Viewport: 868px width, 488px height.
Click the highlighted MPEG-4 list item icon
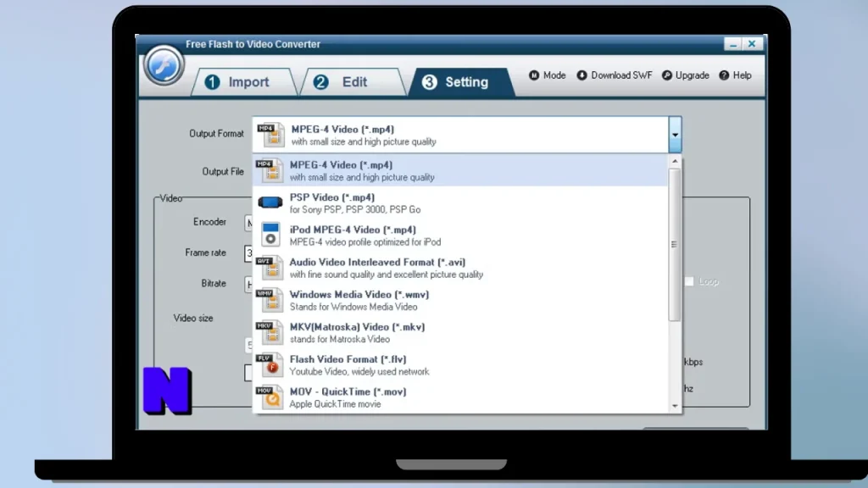click(x=270, y=170)
